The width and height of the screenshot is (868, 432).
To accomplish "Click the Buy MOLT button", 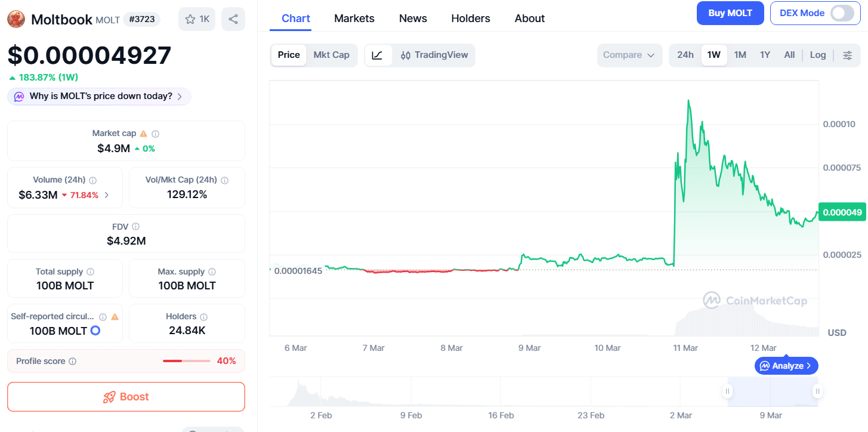I will tap(730, 13).
